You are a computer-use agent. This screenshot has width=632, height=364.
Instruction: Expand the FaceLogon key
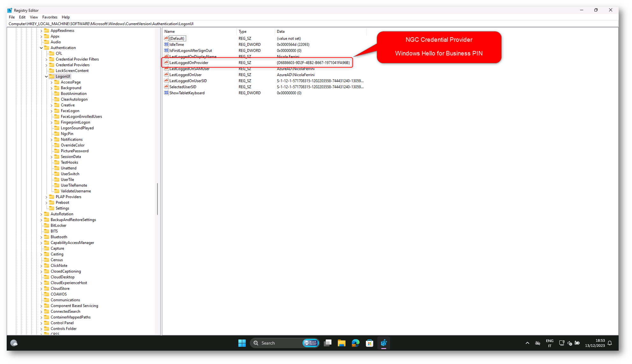pos(52,111)
